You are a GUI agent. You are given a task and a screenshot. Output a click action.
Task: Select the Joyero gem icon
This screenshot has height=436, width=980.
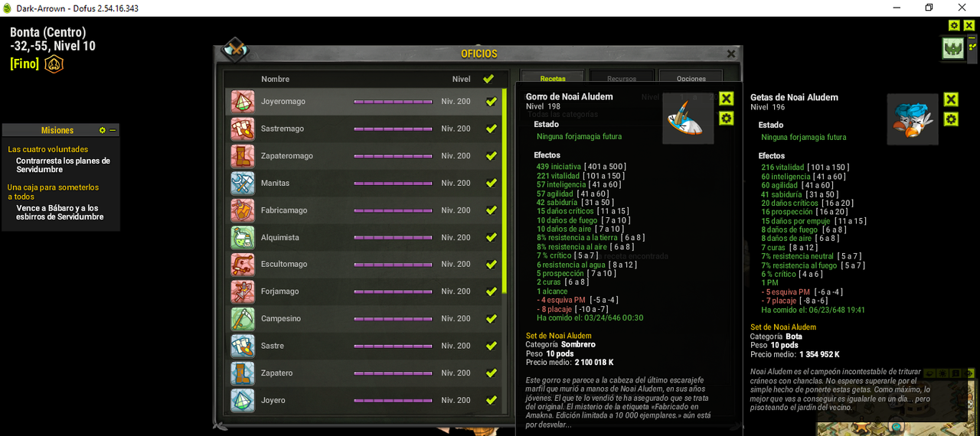click(x=243, y=400)
